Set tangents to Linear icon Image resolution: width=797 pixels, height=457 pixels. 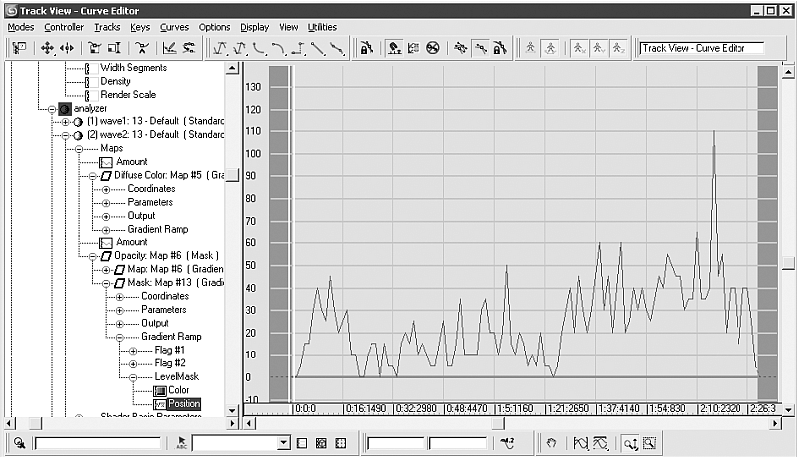[318, 48]
